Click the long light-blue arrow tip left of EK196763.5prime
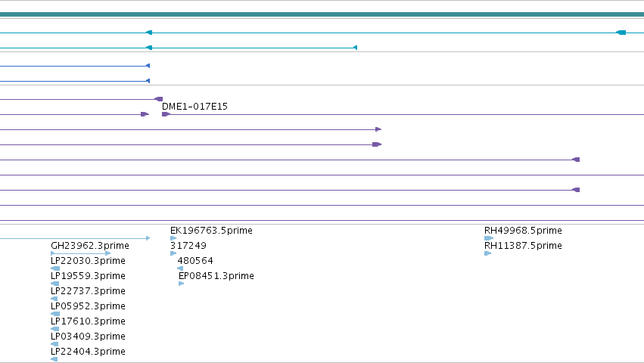This screenshot has height=363, width=644. [x=148, y=238]
